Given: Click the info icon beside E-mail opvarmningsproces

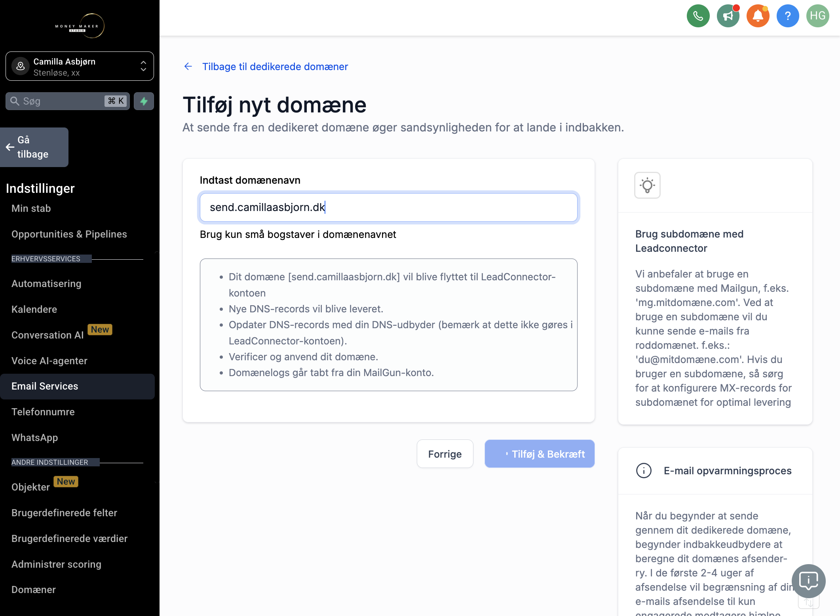Looking at the screenshot, I should click(644, 471).
